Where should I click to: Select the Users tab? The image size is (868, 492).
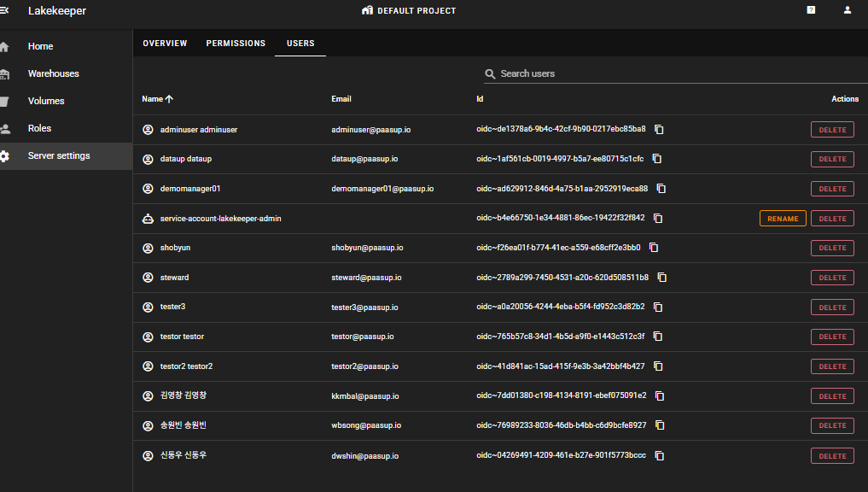(x=300, y=44)
